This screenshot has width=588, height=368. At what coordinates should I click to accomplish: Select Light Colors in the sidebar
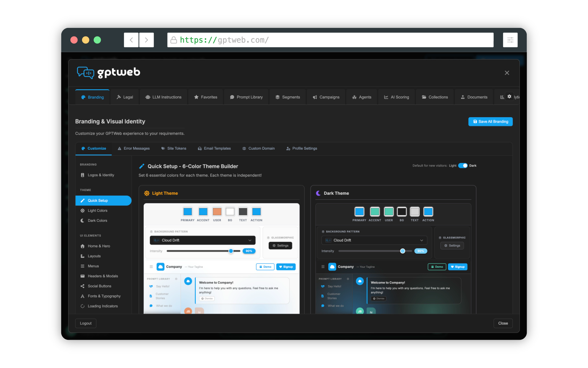[104, 211]
